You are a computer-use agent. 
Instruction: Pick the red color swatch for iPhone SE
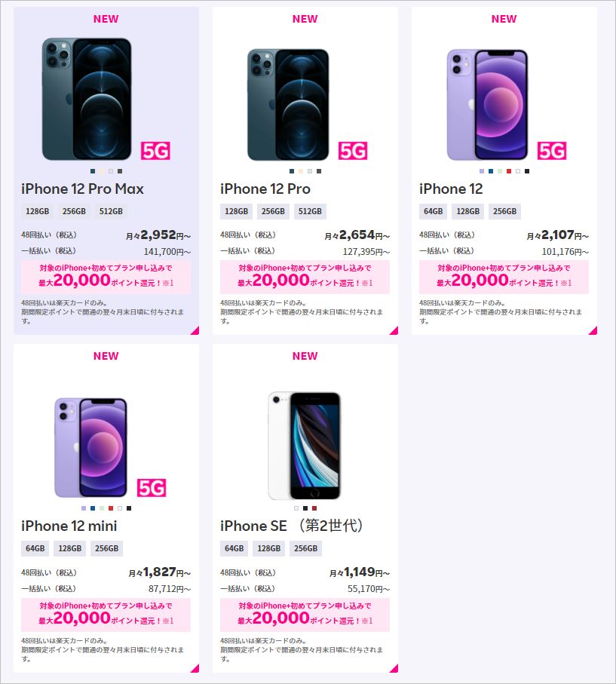(x=314, y=508)
